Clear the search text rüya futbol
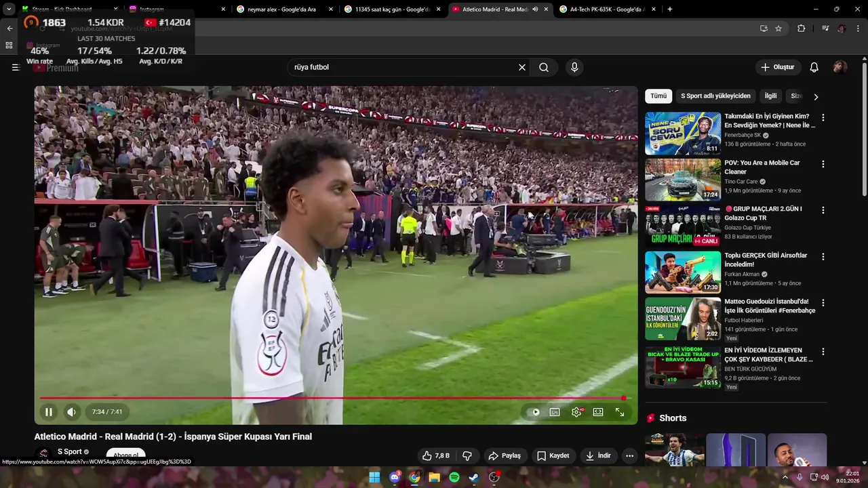868x488 pixels. [x=522, y=67]
